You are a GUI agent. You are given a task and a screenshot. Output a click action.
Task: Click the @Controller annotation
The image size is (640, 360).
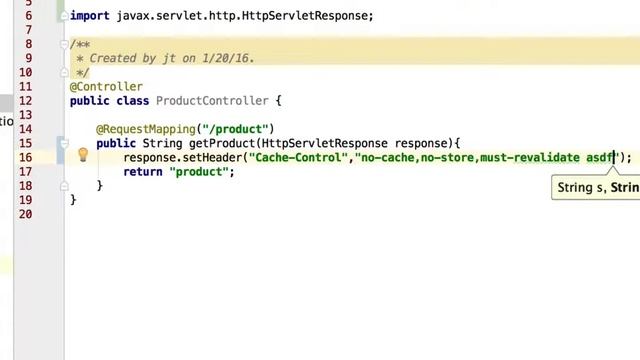[x=106, y=87]
